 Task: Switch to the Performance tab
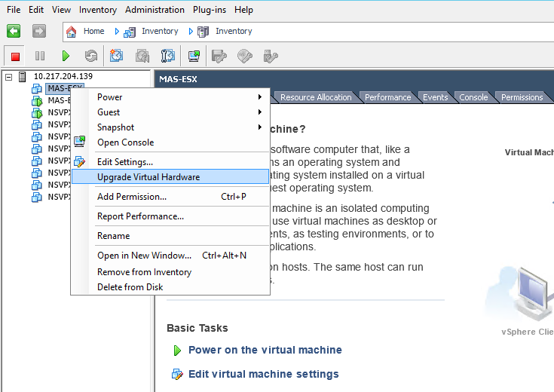(x=387, y=97)
